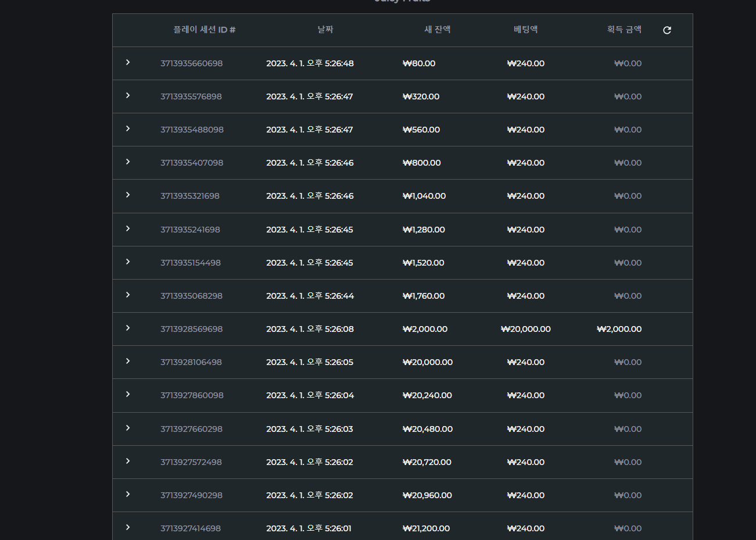
Task: Click the ₩20,960.00 balance cell
Action: click(427, 495)
